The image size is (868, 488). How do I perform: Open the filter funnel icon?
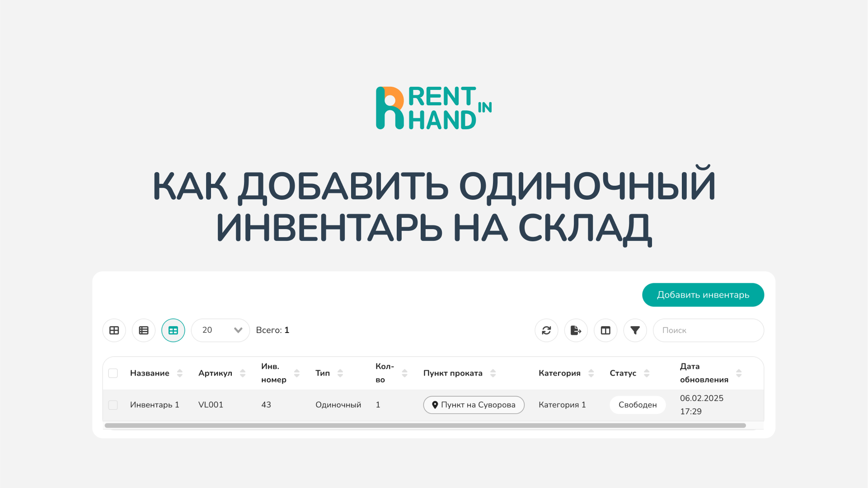(635, 330)
